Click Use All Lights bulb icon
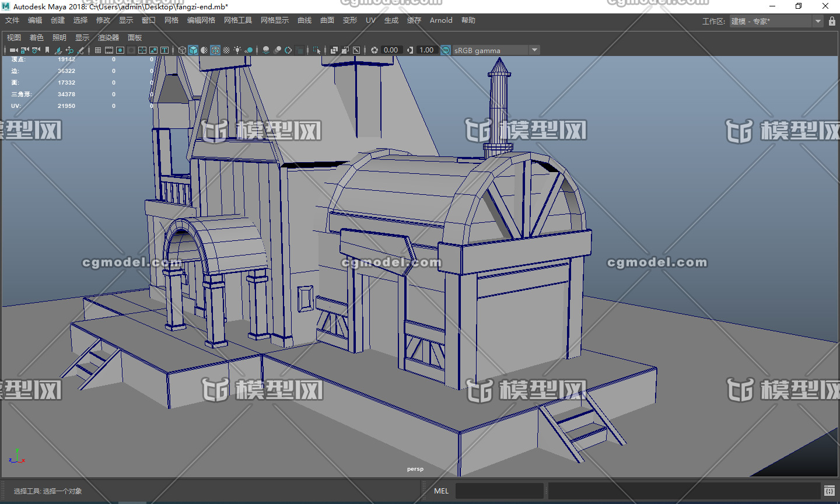The image size is (840, 504). tap(237, 50)
